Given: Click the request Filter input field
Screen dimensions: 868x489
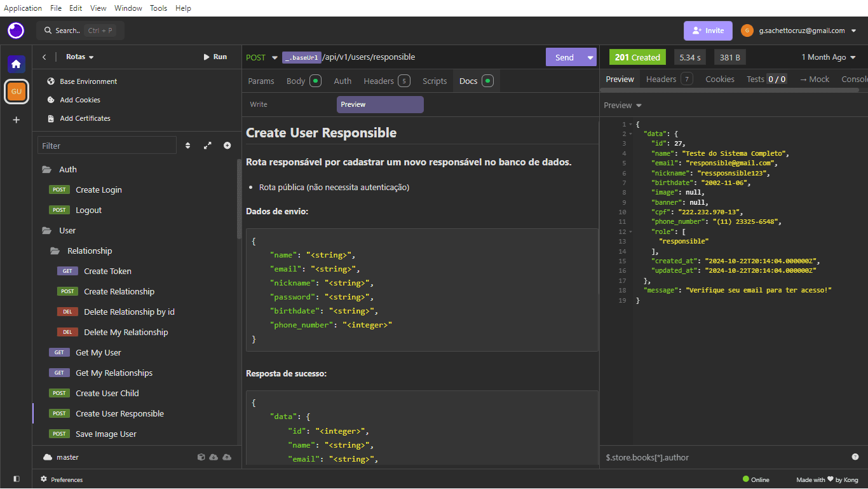Looking at the screenshot, I should [107, 146].
